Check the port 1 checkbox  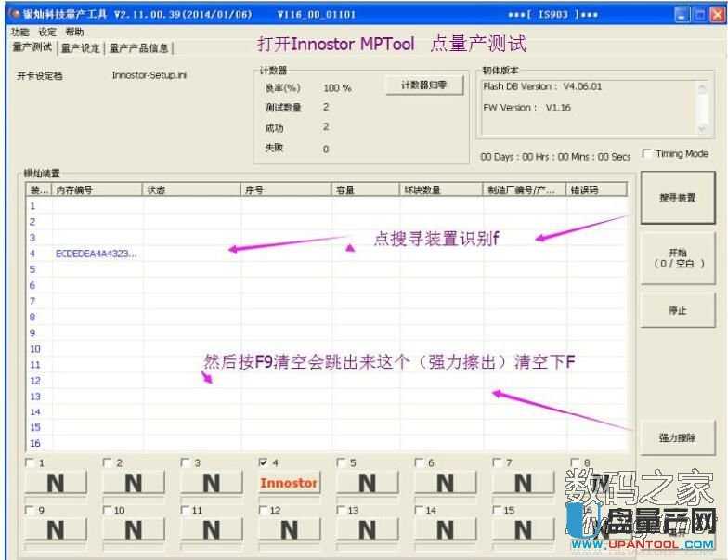tap(30, 462)
